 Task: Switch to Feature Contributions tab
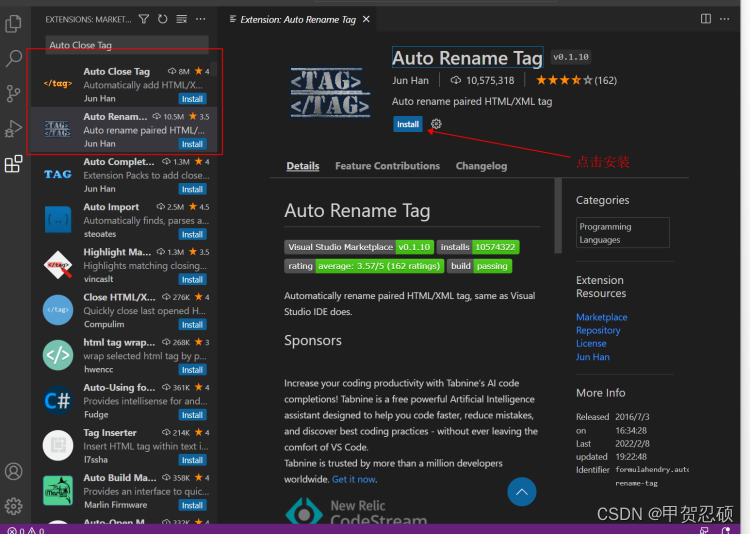[x=387, y=166]
